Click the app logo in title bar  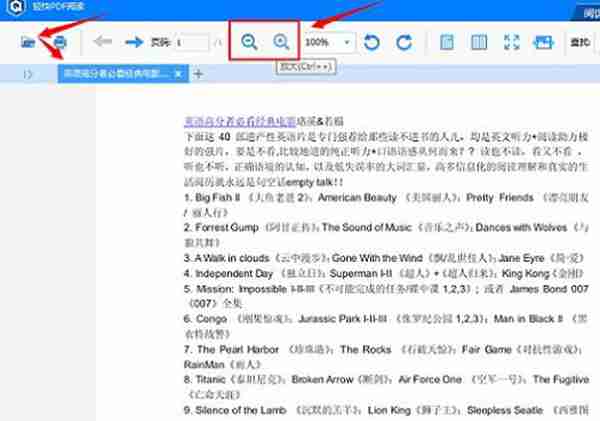tap(16, 7)
